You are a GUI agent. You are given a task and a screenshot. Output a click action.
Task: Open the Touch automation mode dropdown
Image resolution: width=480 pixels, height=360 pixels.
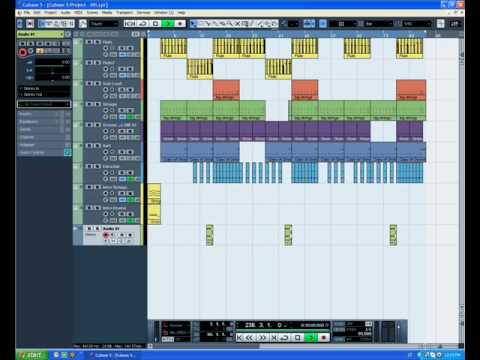[x=104, y=24]
